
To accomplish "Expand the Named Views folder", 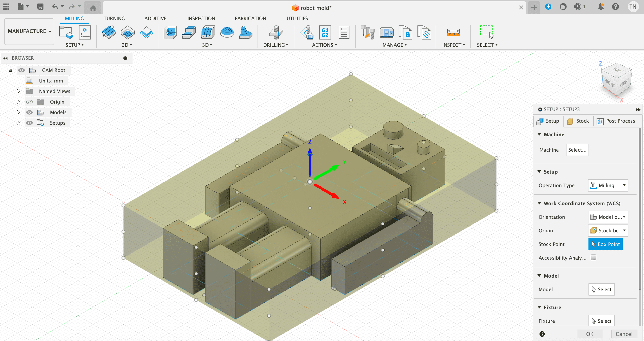I will tap(18, 91).
